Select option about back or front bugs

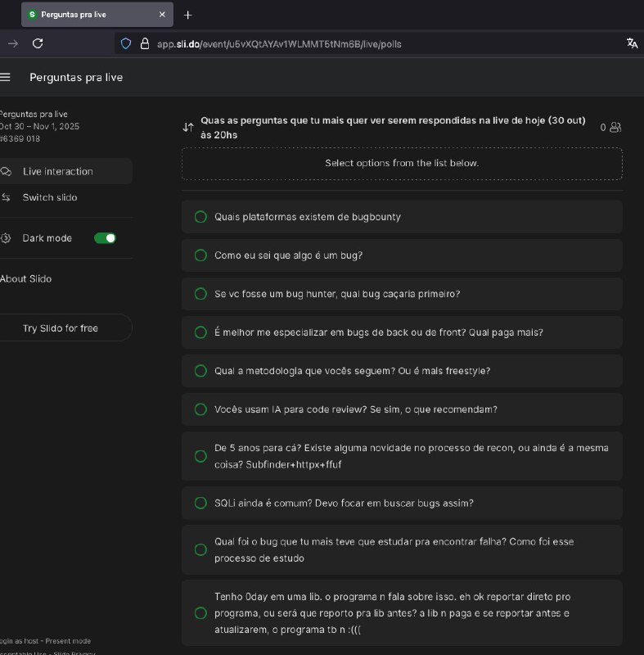tap(402, 332)
